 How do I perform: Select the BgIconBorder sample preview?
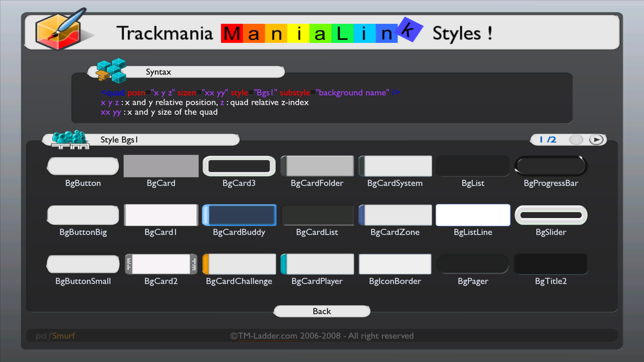click(395, 264)
